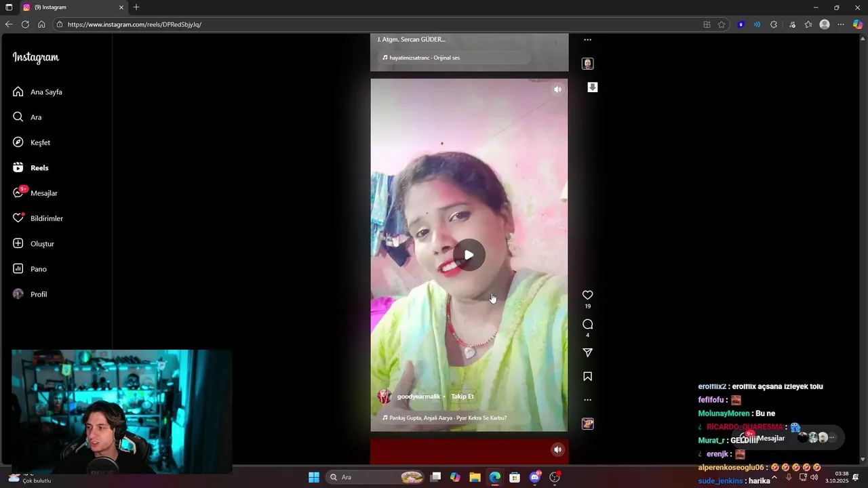Image resolution: width=868 pixels, height=488 pixels.
Task: Open the Çok bulutlu weather widget
Action: (29, 477)
